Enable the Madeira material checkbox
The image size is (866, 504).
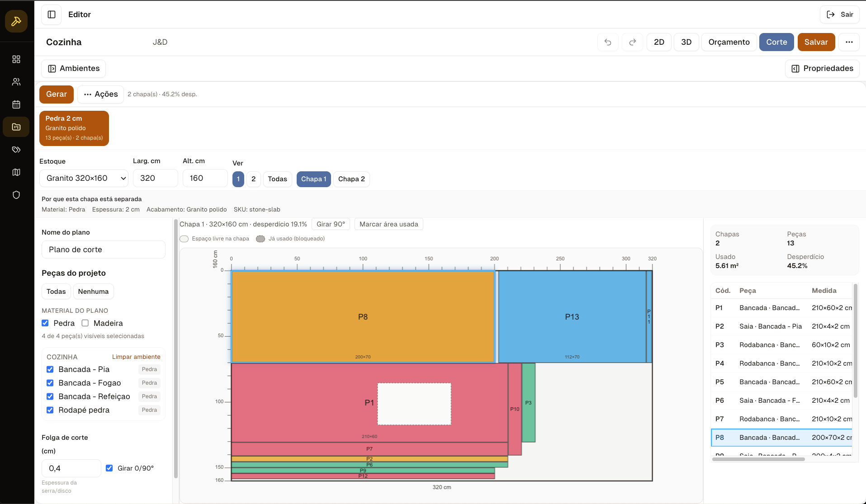(85, 323)
